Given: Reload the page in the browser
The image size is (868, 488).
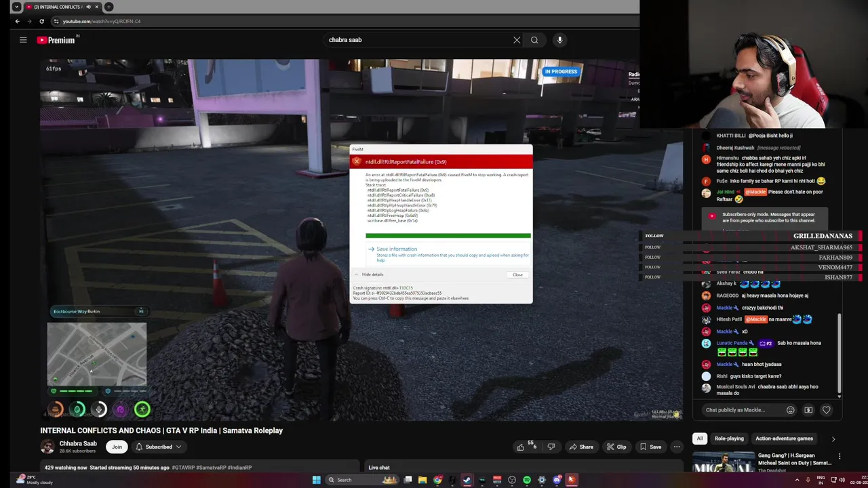Looking at the screenshot, I should coord(41,21).
